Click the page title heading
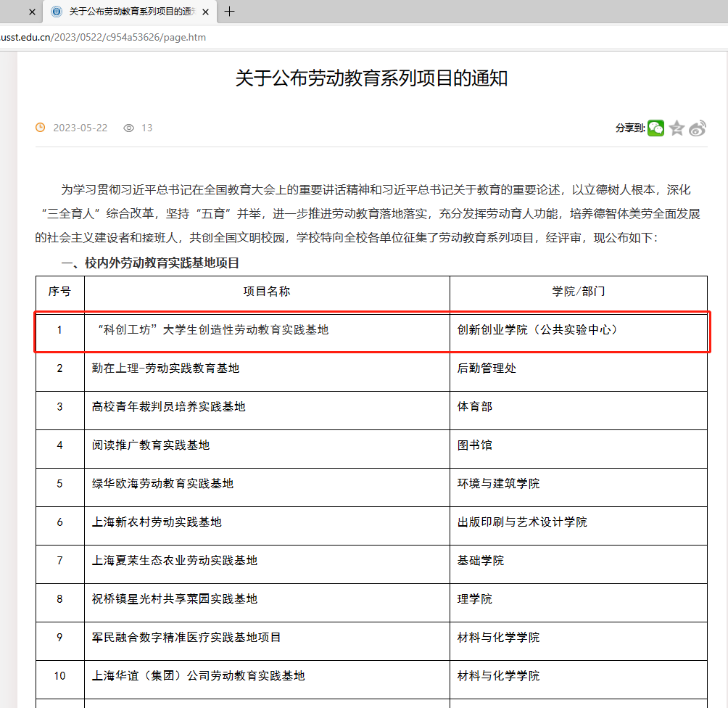The height and width of the screenshot is (708, 728). click(371, 78)
